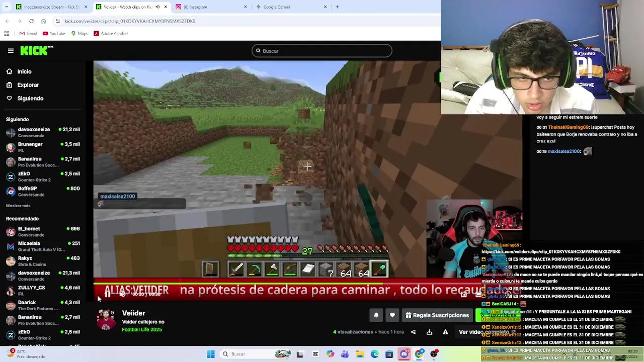This screenshot has height=362, width=644.
Task: Share the clip
Action: tap(413, 332)
